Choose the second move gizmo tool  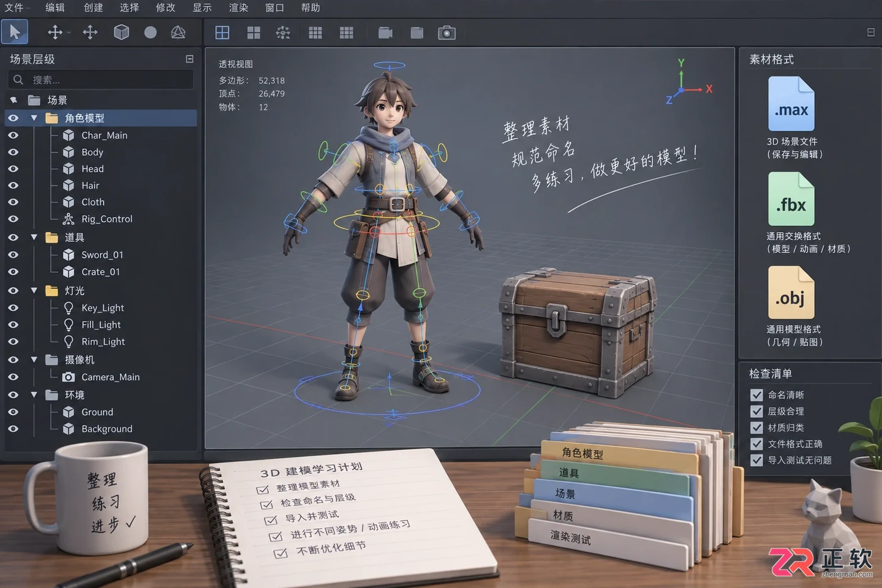click(x=90, y=32)
